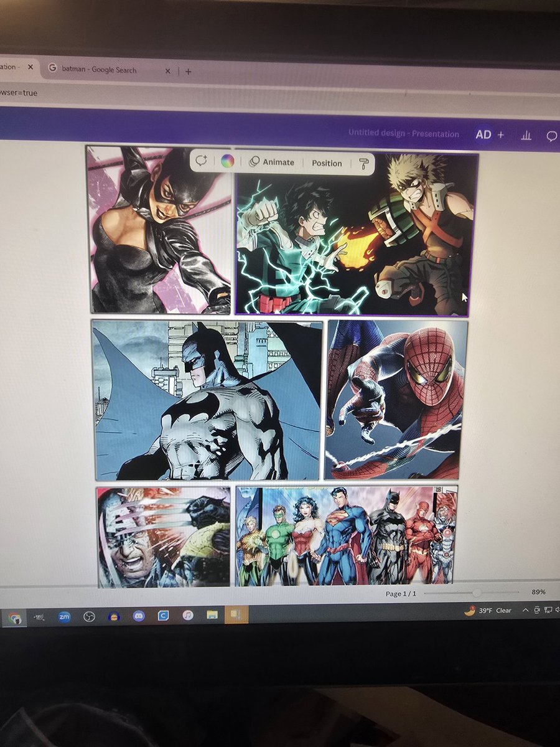The image size is (560, 747).
Task: Open the weather widget showing 39°F Clear
Action: (x=488, y=611)
